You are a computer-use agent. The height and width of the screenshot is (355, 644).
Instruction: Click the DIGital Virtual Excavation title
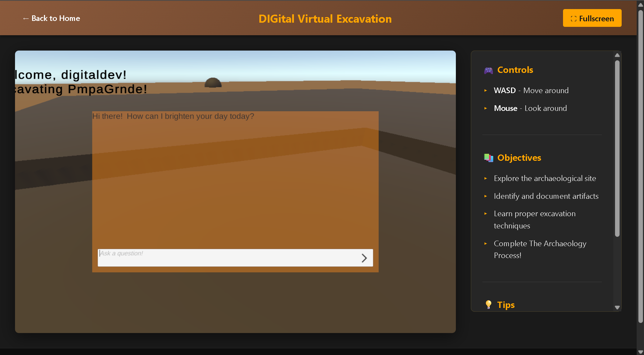[325, 19]
